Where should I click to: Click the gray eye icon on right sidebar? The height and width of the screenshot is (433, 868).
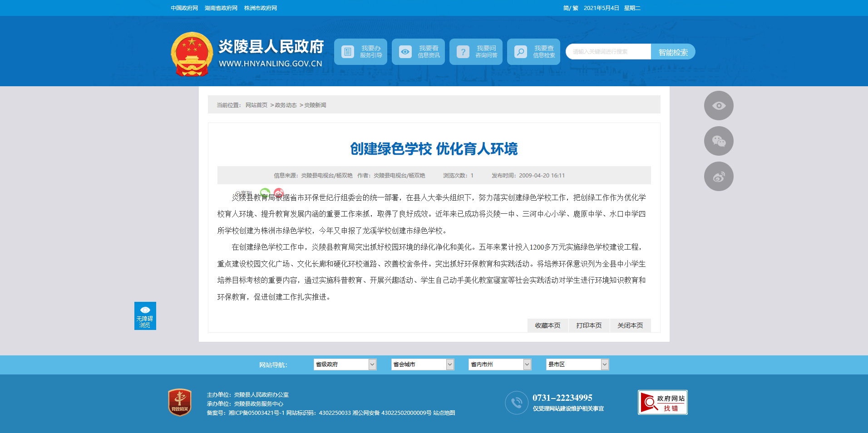click(x=718, y=106)
